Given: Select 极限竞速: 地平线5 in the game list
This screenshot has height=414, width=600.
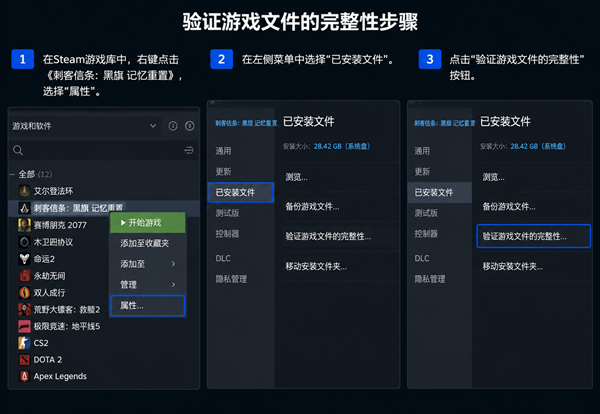Looking at the screenshot, I should coord(67,326).
